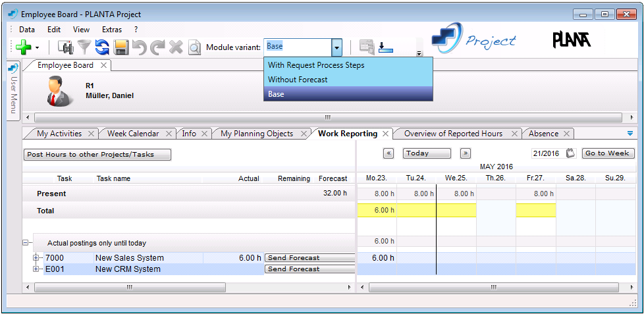Click the 21/2016 week input field
Image resolution: width=644 pixels, height=314 pixels.
(547, 153)
